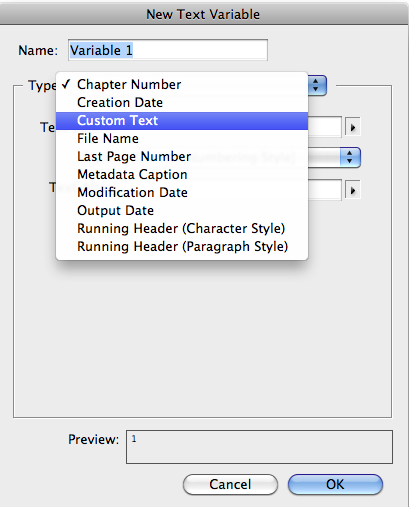Confirm with the OK button
The width and height of the screenshot is (409, 507).
click(x=335, y=484)
